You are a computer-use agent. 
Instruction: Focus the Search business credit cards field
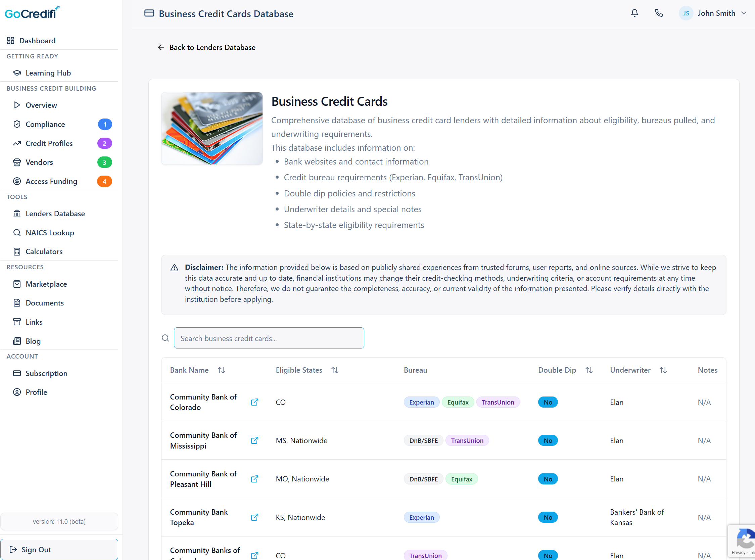click(x=269, y=338)
